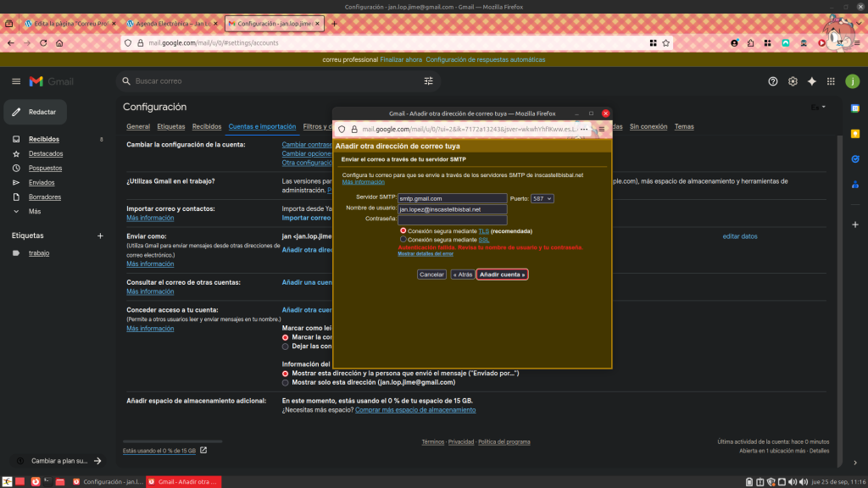Select secure connection via SSL option
Image resolution: width=868 pixels, height=488 pixels.
[x=403, y=240]
